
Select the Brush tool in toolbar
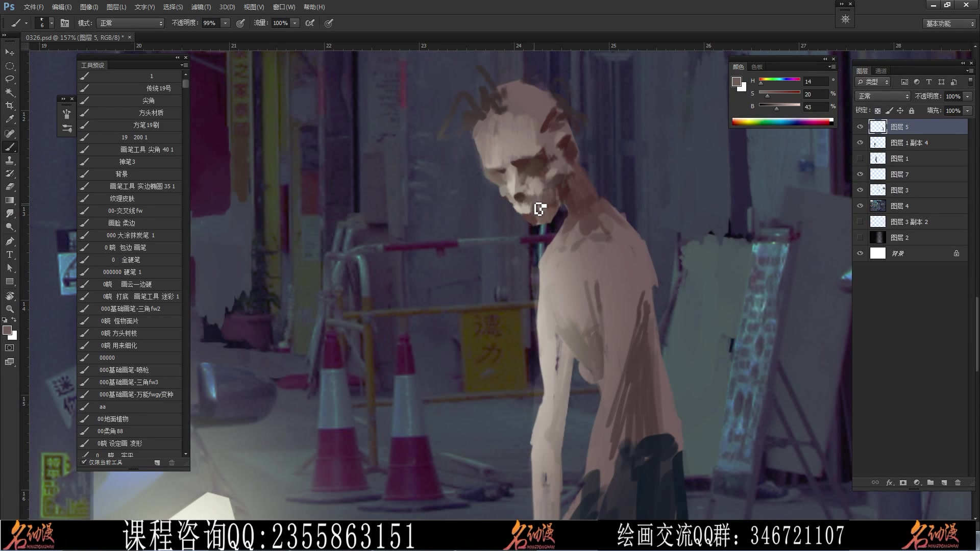pyautogui.click(x=10, y=147)
